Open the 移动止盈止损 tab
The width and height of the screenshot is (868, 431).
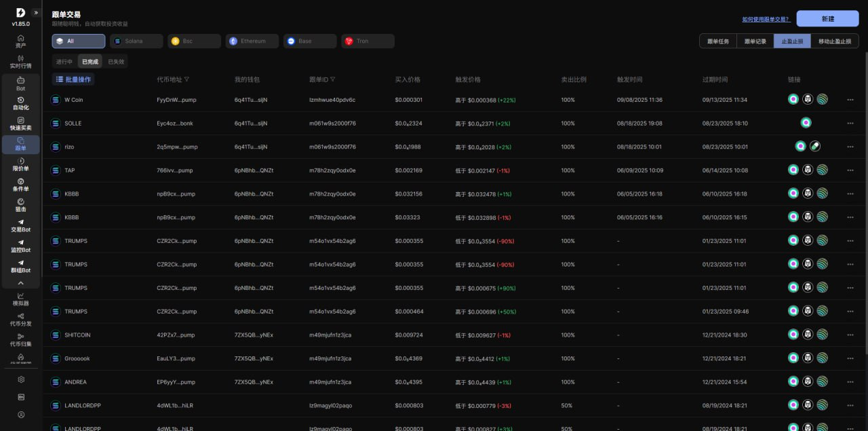coord(835,41)
